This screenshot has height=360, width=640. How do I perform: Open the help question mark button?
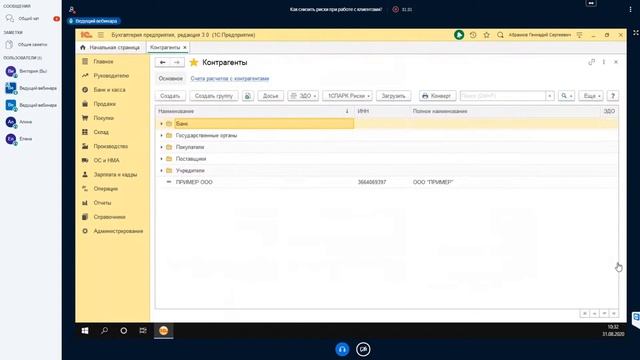tap(613, 96)
